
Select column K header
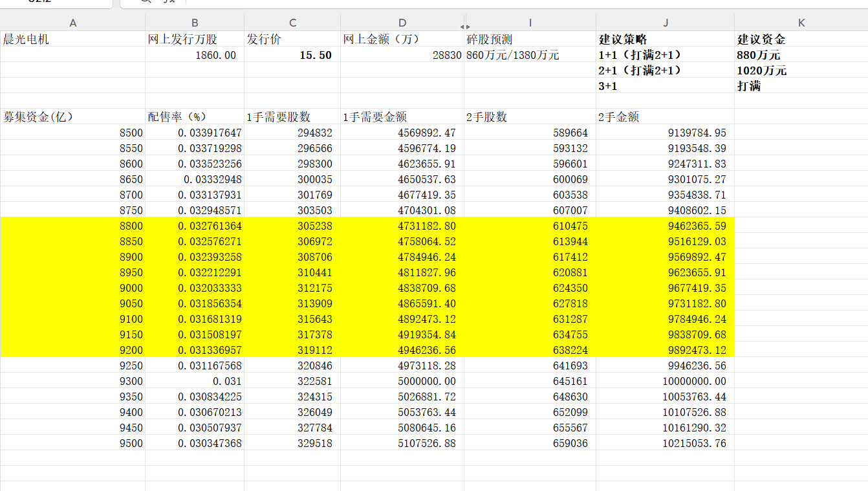click(x=801, y=23)
